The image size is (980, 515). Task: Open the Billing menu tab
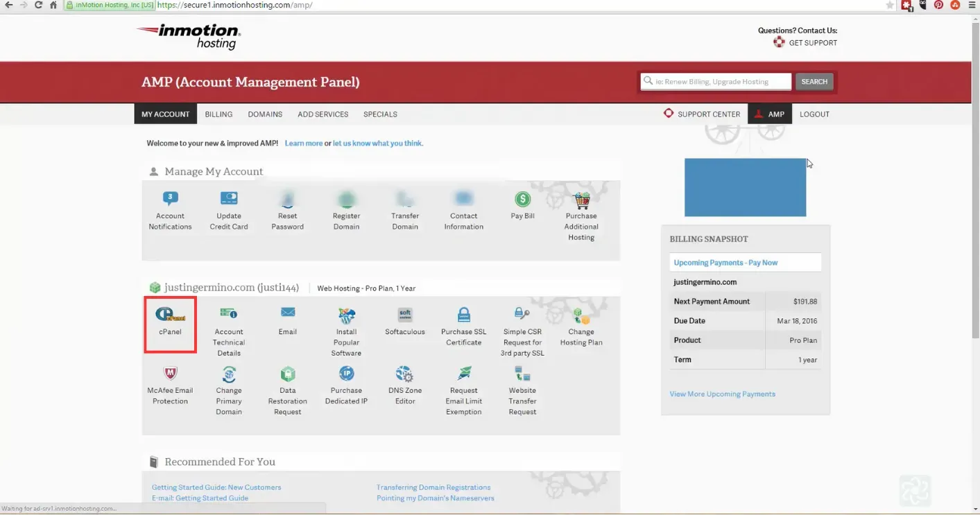218,114
